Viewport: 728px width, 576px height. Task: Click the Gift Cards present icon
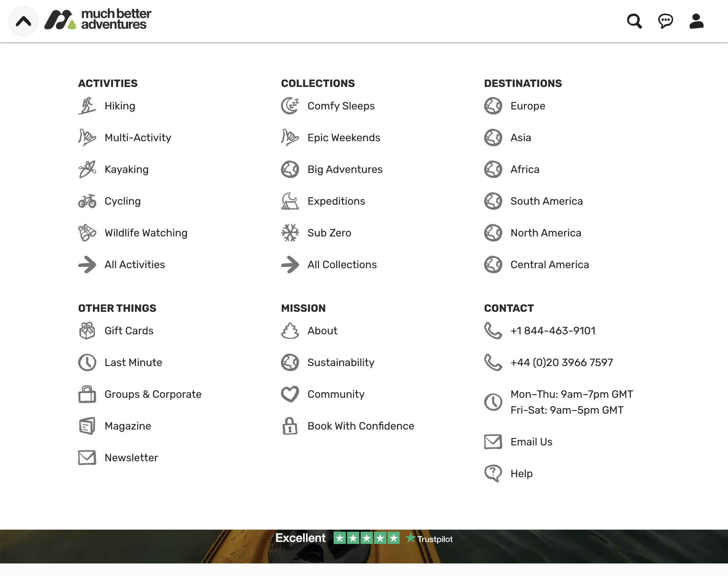point(87,331)
